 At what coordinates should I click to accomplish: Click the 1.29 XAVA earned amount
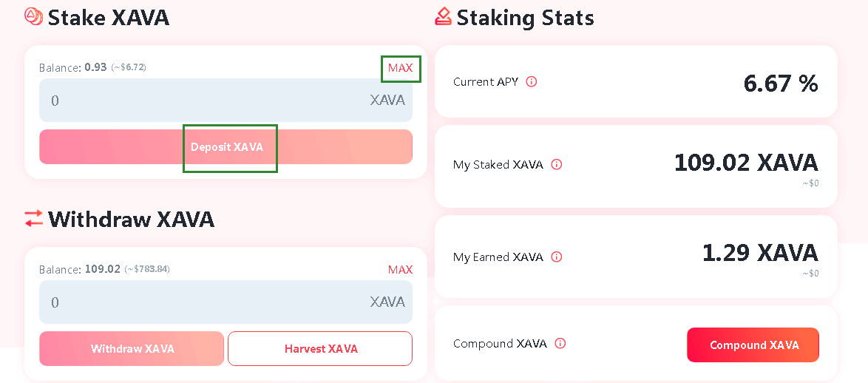(x=760, y=253)
